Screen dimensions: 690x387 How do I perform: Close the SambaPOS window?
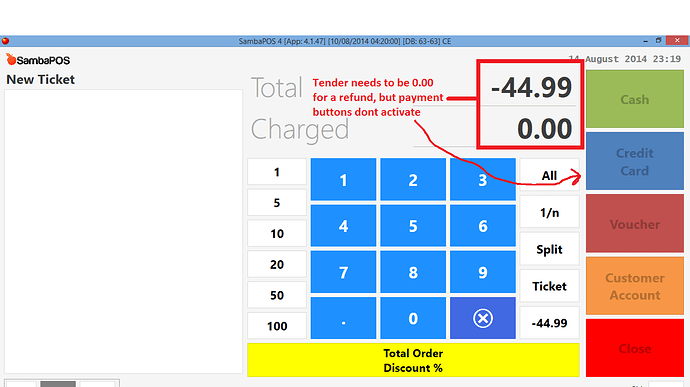[x=677, y=41]
